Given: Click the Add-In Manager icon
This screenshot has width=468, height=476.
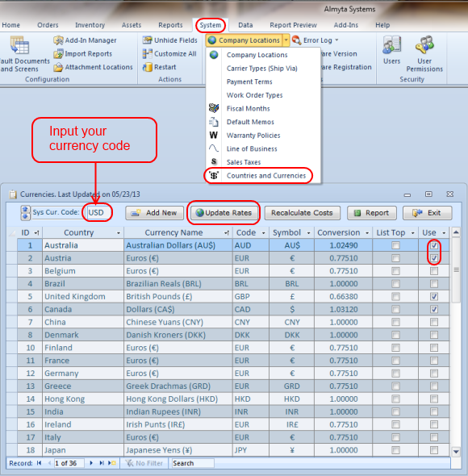Looking at the screenshot, I should 58,40.
